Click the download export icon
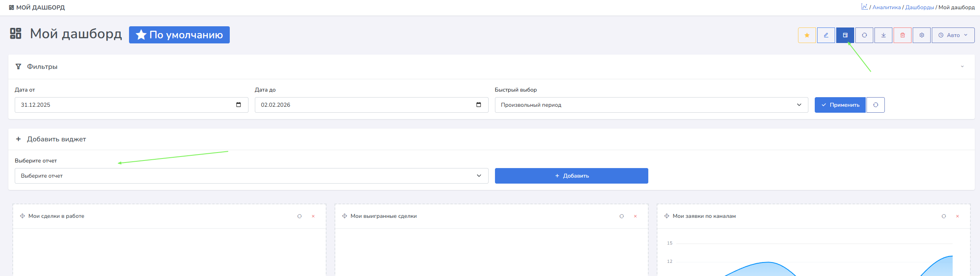 [x=883, y=35]
